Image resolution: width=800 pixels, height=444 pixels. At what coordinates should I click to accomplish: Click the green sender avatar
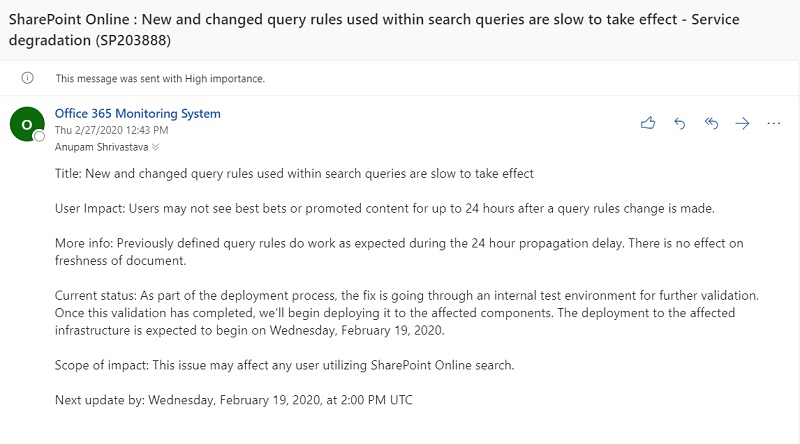[26, 123]
